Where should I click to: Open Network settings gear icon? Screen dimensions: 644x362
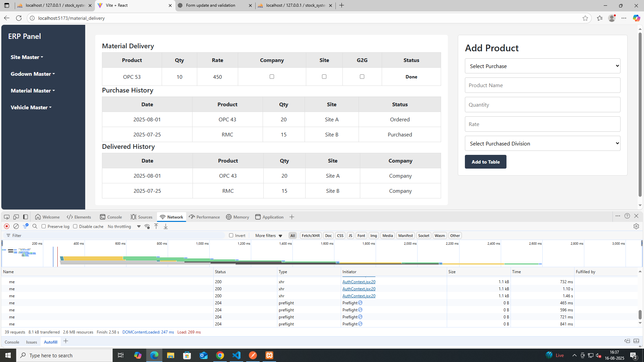point(636,226)
